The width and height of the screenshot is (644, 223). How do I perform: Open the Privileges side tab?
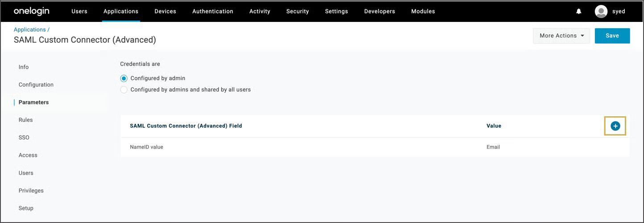pos(31,190)
